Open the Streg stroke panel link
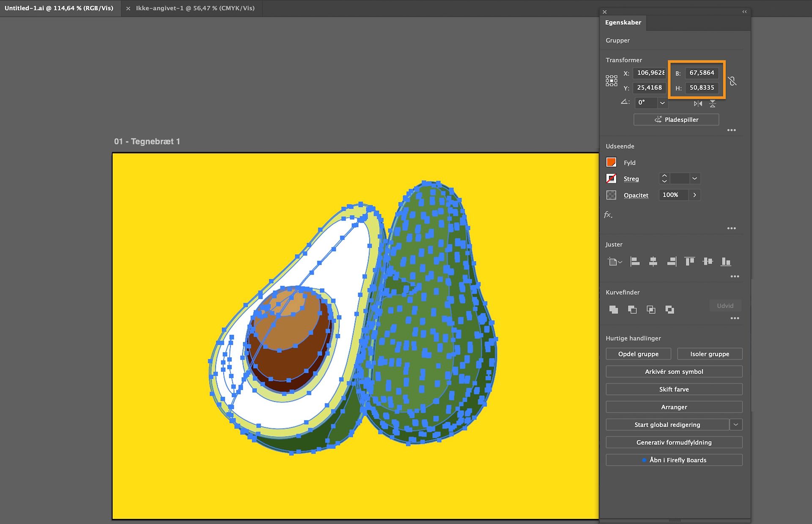 pyautogui.click(x=631, y=179)
